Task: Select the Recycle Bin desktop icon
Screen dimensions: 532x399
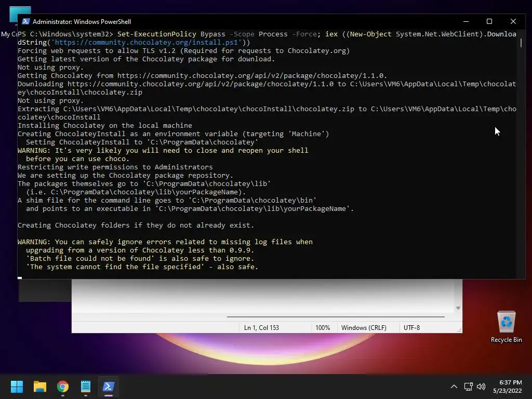Action: (506, 327)
